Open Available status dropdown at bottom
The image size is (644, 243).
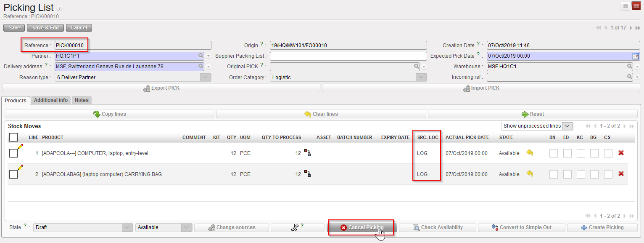[x=187, y=227]
